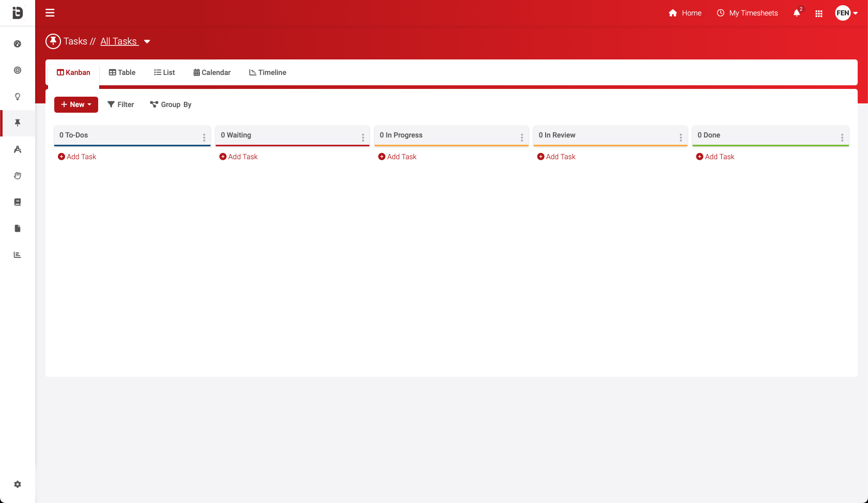Screen dimensions: 868x503
Task: Open the book icon in sidebar
Action: coord(18,202)
